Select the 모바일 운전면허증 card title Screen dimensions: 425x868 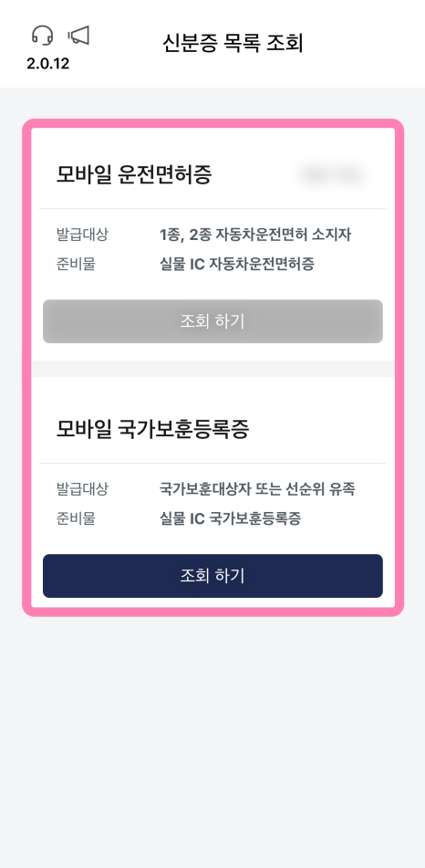click(134, 175)
